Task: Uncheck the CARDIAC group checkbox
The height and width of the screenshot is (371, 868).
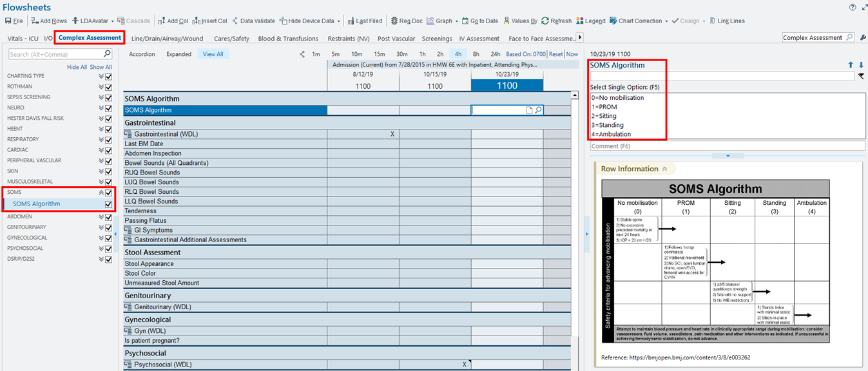Action: tap(108, 150)
